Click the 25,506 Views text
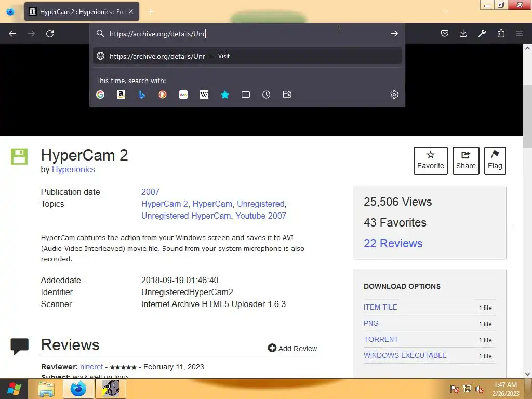The height and width of the screenshot is (399, 532). point(397,202)
